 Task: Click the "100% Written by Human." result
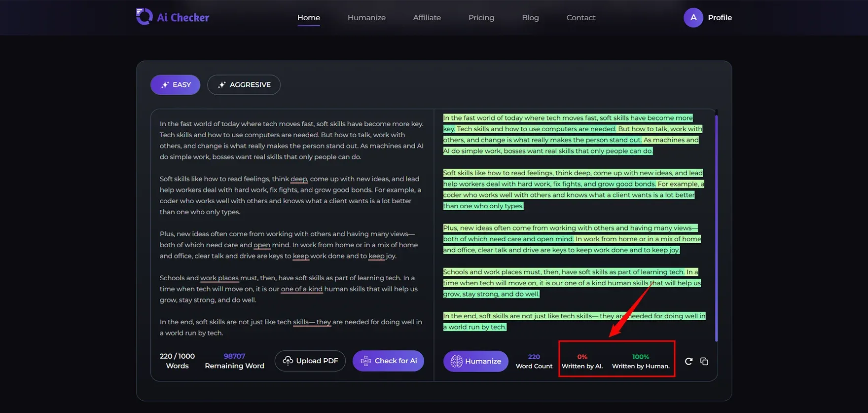click(x=641, y=361)
